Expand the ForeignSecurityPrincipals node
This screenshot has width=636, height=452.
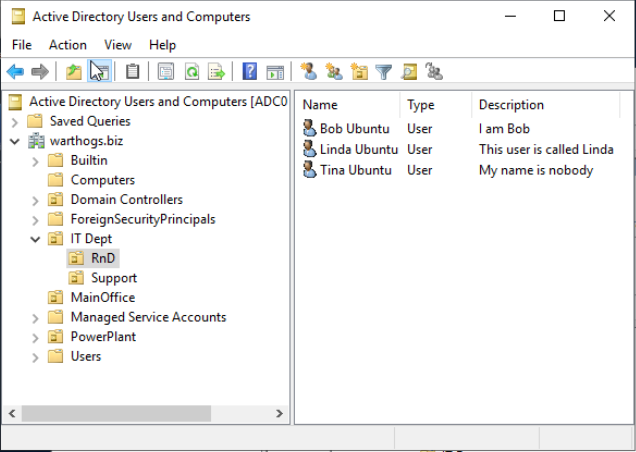click(35, 220)
